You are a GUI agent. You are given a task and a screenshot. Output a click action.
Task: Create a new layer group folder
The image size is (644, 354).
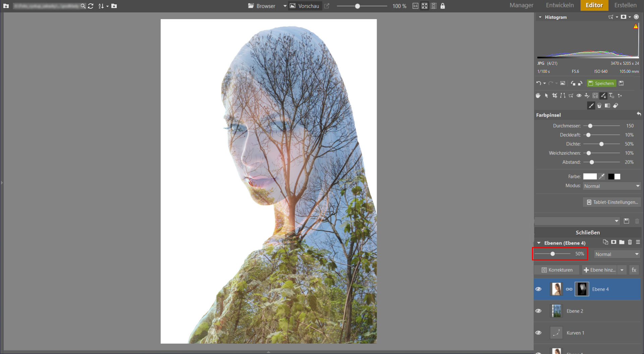(x=622, y=242)
